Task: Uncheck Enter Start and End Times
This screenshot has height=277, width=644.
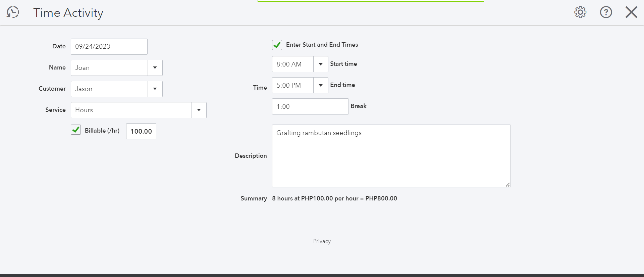Action: [x=277, y=45]
